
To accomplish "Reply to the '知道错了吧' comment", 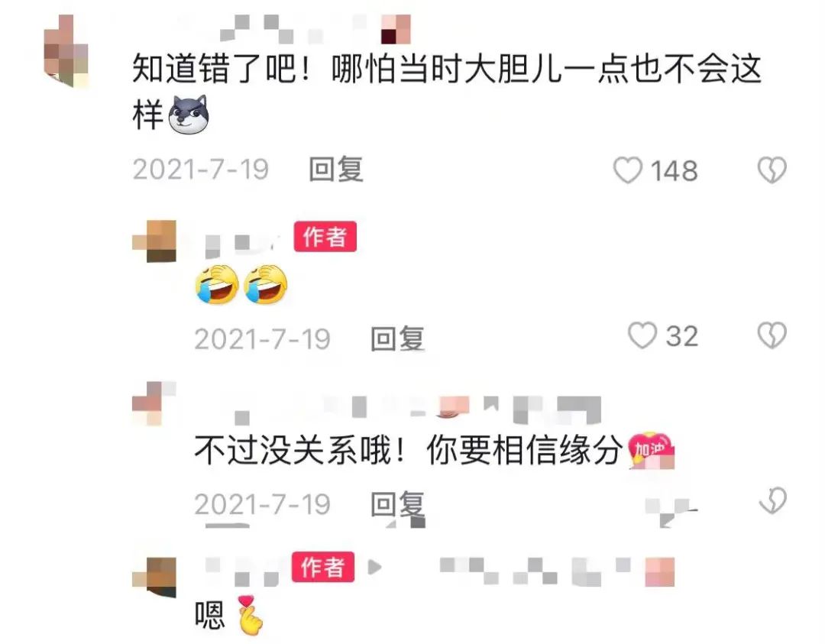I will pos(335,170).
